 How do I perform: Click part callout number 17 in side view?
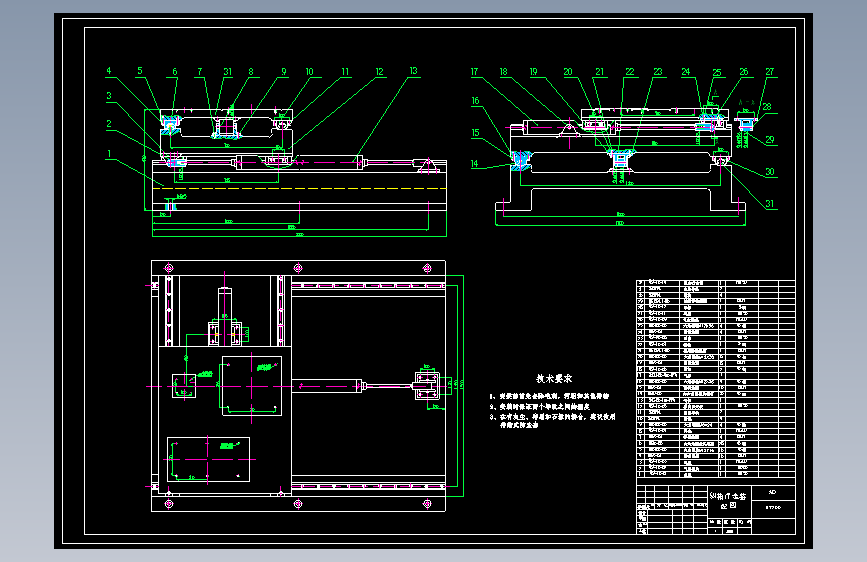point(474,72)
